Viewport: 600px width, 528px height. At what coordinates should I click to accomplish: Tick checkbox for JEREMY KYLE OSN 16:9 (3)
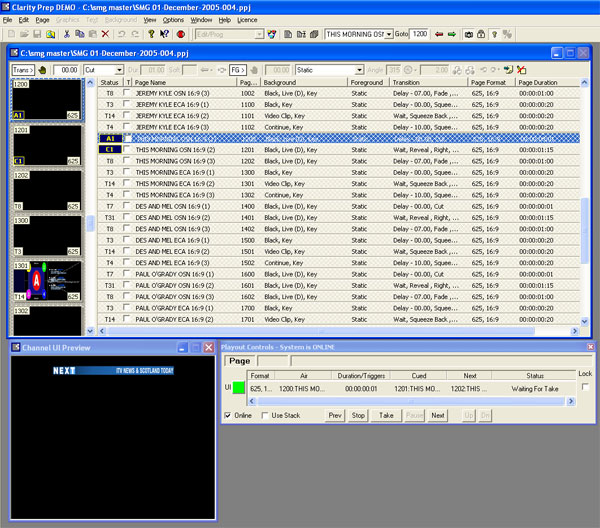pyautogui.click(x=127, y=93)
